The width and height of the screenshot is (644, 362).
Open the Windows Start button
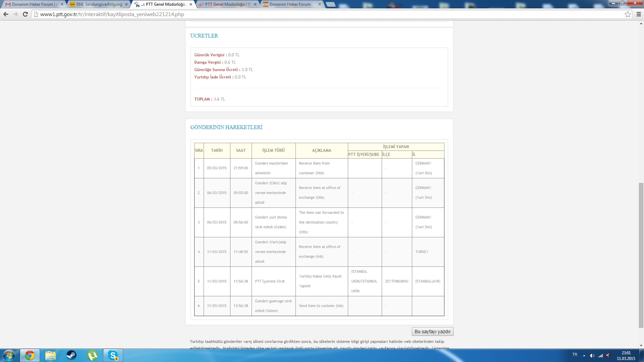tap(9, 355)
